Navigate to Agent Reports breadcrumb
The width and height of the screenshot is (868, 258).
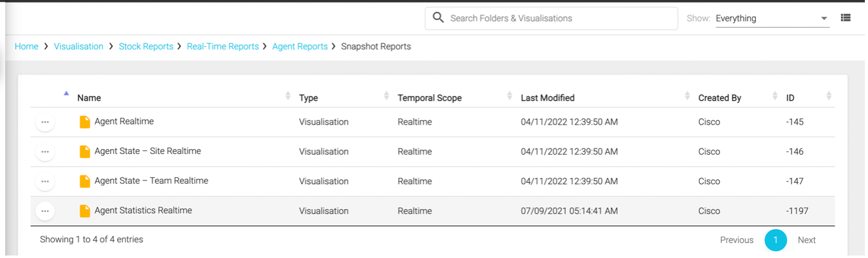tap(300, 46)
